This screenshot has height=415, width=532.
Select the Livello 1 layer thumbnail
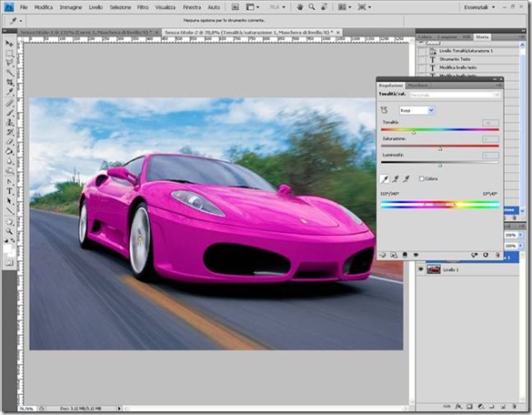coord(433,269)
